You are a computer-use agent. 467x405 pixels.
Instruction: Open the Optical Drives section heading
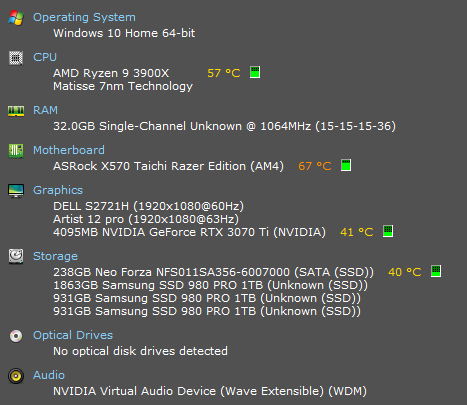pos(73,335)
